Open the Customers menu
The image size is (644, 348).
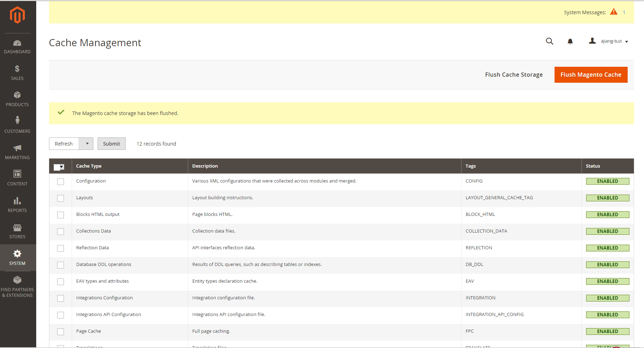coord(17,126)
